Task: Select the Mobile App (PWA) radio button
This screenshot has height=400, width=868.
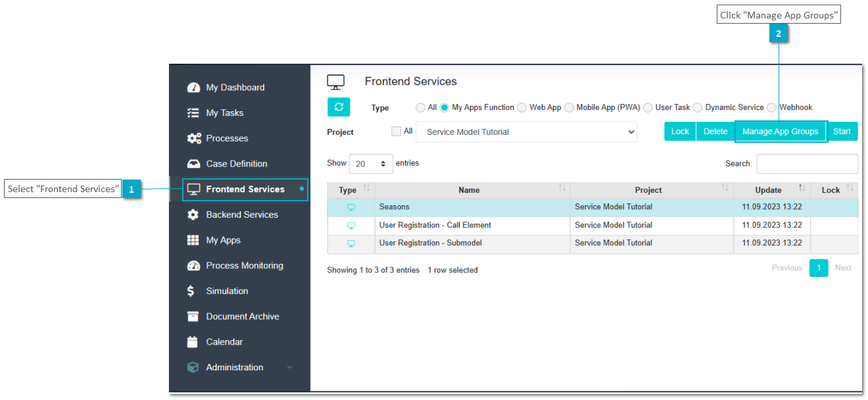Action: [x=569, y=107]
